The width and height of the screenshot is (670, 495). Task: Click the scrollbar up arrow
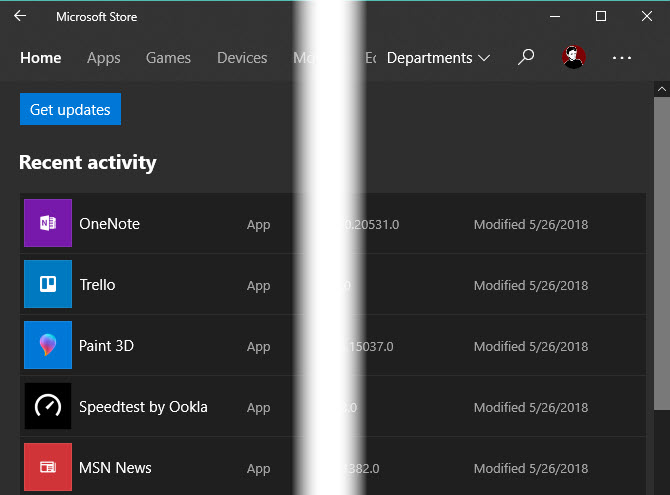click(662, 89)
